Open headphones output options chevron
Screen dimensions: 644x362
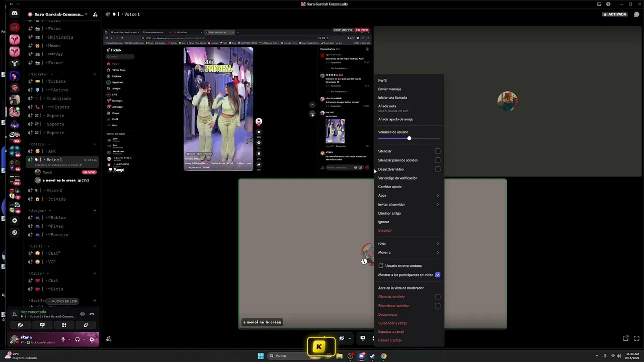click(83, 339)
